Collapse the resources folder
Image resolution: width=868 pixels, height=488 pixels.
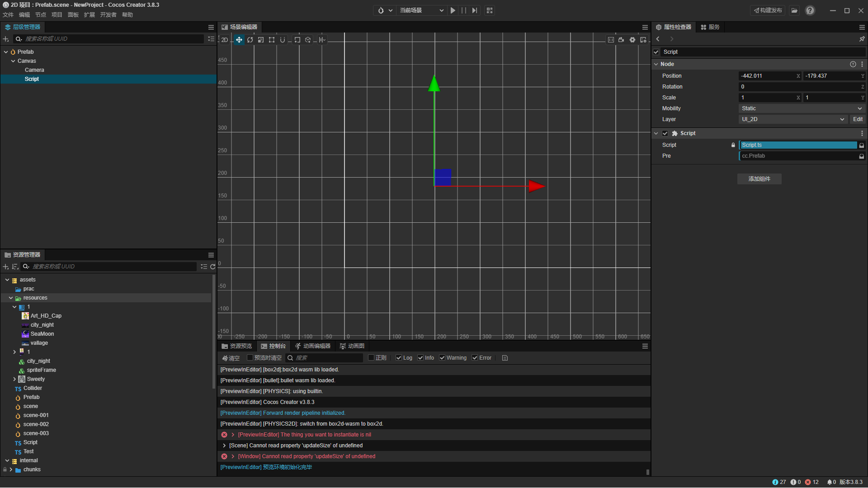pyautogui.click(x=11, y=298)
